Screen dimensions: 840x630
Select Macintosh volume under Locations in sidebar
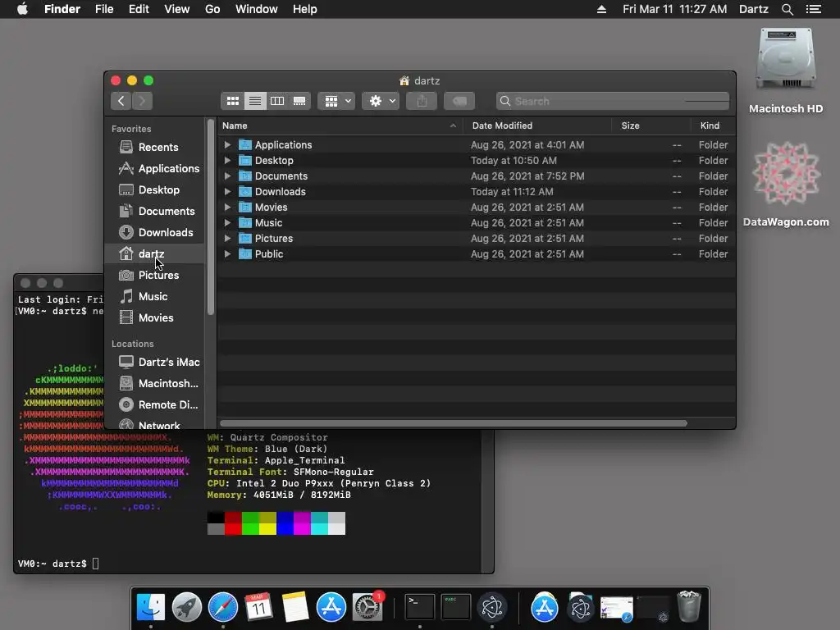[x=155, y=384]
